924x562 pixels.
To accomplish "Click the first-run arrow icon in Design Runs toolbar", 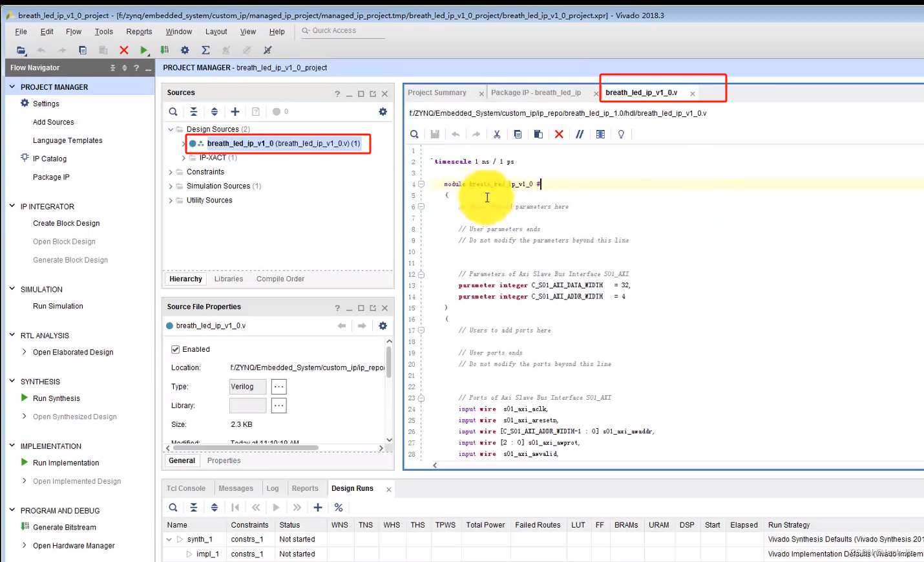I will pos(235,508).
